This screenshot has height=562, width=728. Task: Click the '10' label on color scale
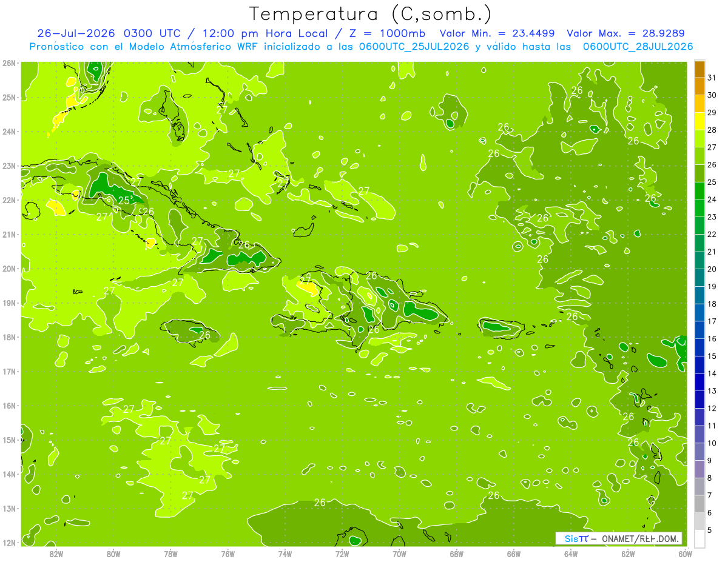pyautogui.click(x=712, y=443)
